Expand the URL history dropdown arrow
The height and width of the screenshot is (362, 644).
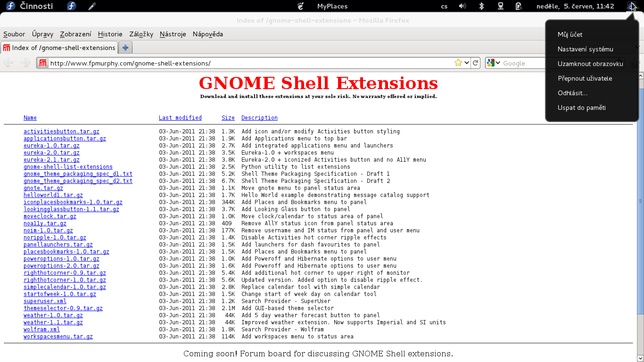pyautogui.click(x=466, y=63)
